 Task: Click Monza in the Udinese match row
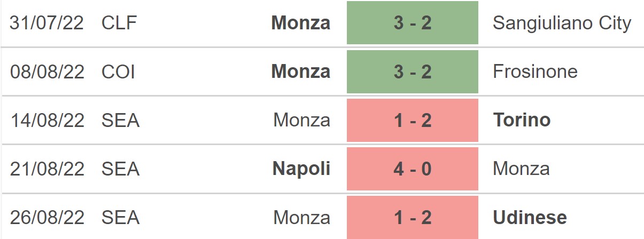point(301,217)
